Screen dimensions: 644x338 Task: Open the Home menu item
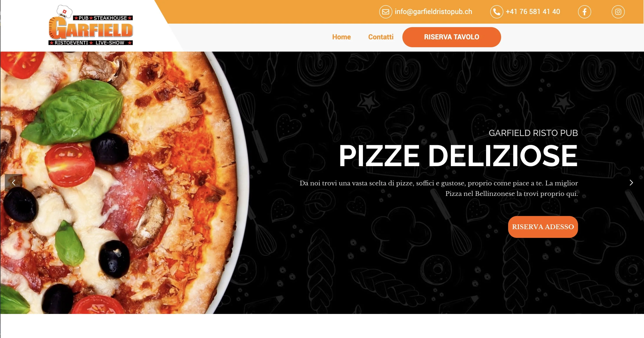click(341, 37)
